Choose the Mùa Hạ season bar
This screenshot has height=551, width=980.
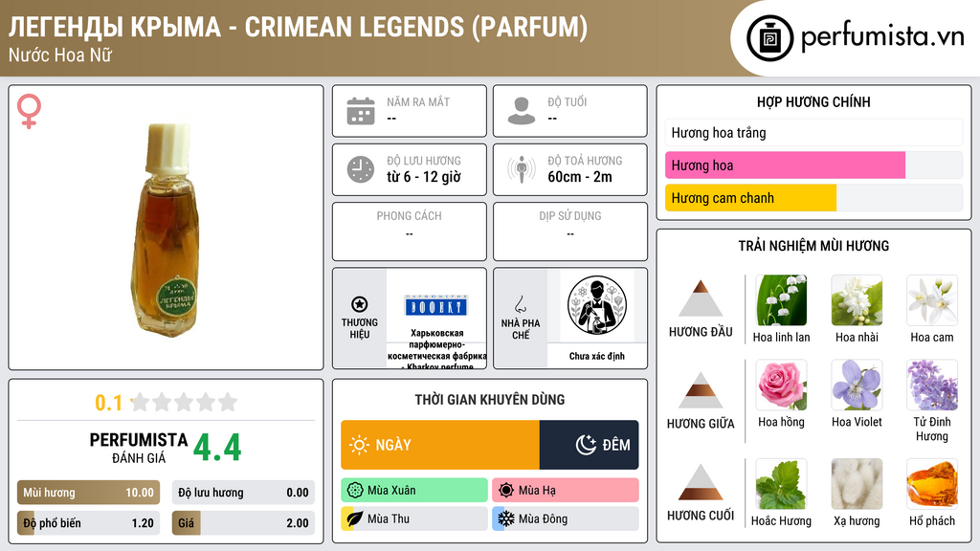(565, 491)
